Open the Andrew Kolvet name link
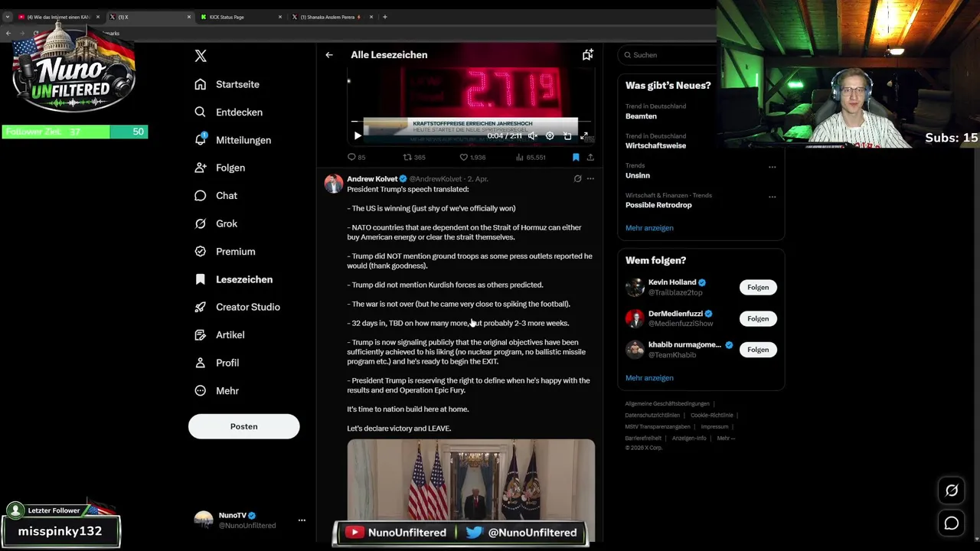This screenshot has height=551, width=980. pos(372,179)
